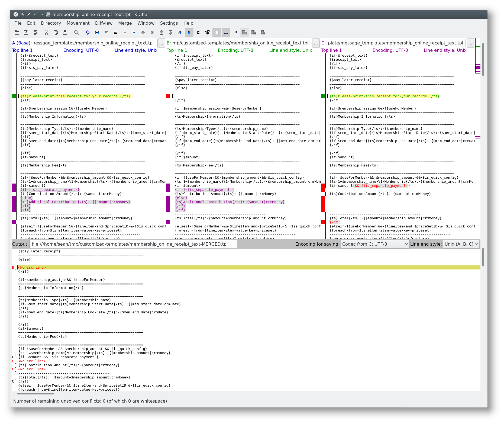Image resolution: width=504 pixels, height=424 pixels.
Task: Open the Encoding for saving dropdown
Action: coord(375,244)
